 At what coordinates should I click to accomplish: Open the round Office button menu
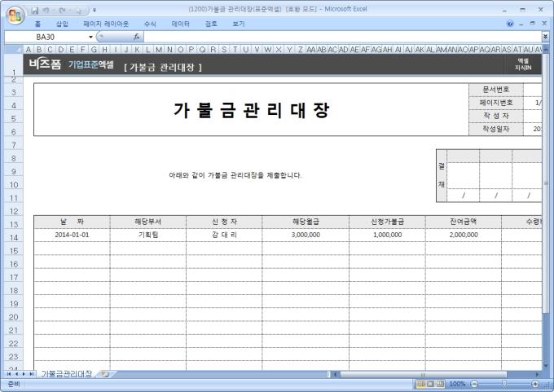click(15, 15)
